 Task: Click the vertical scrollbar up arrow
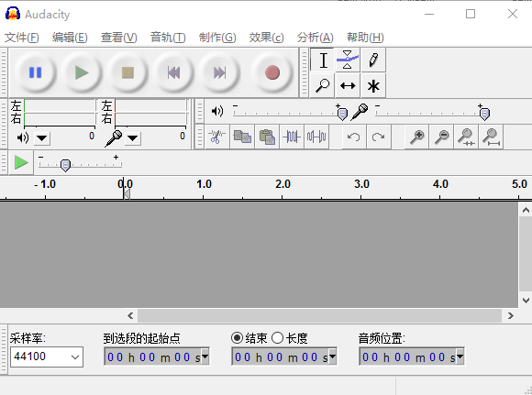526,210
